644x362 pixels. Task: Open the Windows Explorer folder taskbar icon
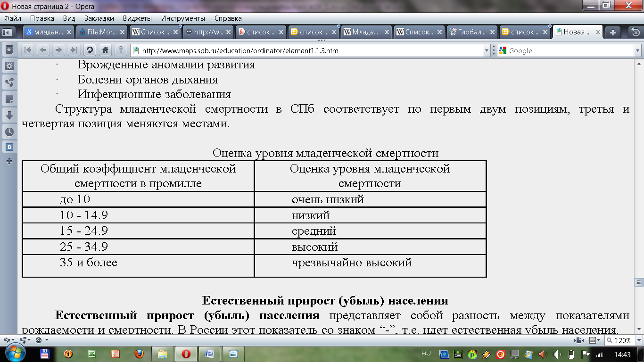[163, 354]
